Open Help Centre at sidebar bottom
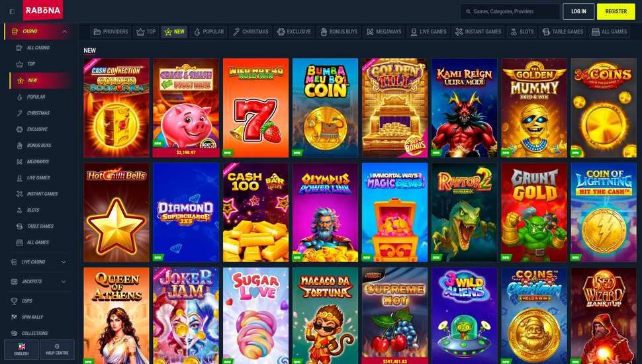Screen dimensions: 642x364 pyautogui.click(x=57, y=349)
